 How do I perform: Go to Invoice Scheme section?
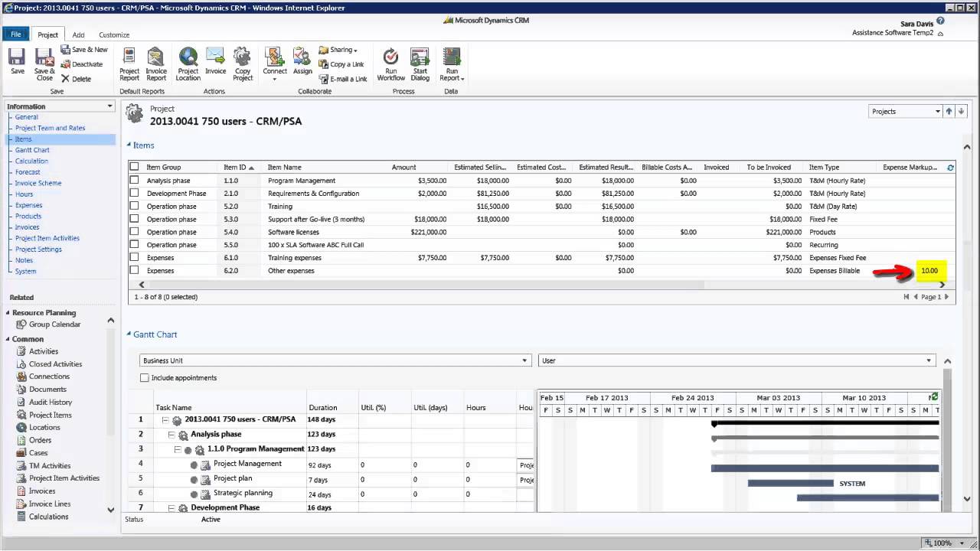click(38, 183)
